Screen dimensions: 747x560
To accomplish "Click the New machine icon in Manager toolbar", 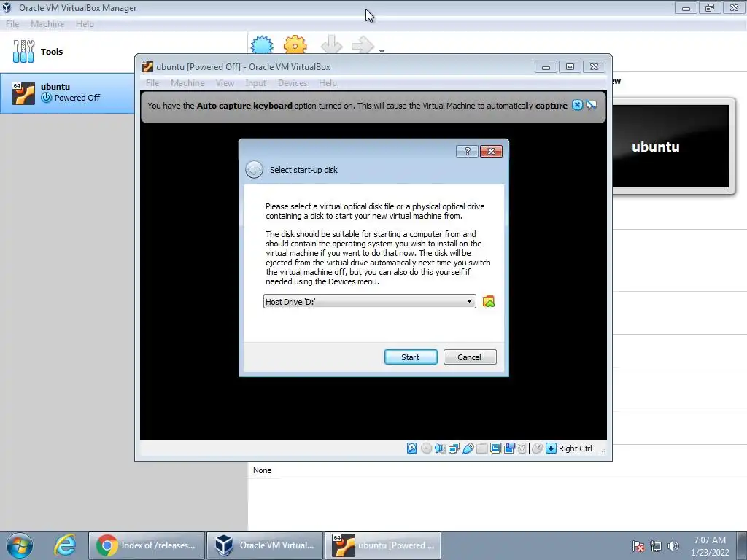I will pos(262,44).
